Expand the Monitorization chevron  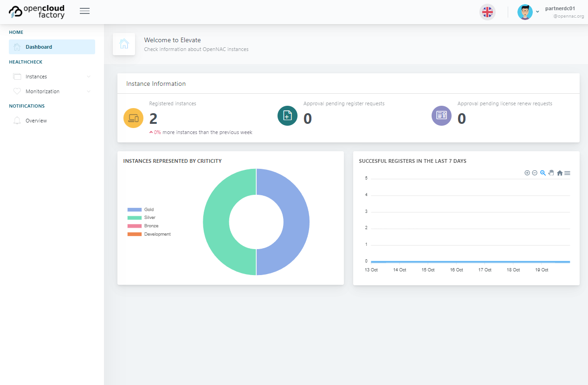pyautogui.click(x=89, y=91)
